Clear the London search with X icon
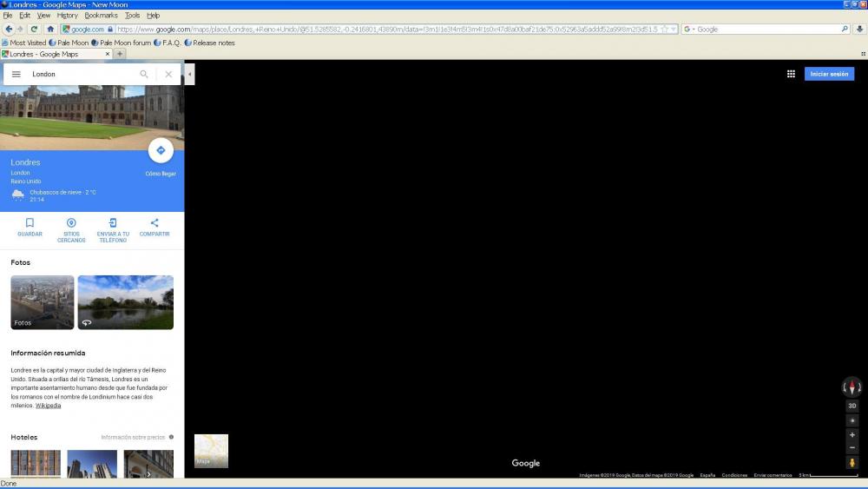 [168, 74]
